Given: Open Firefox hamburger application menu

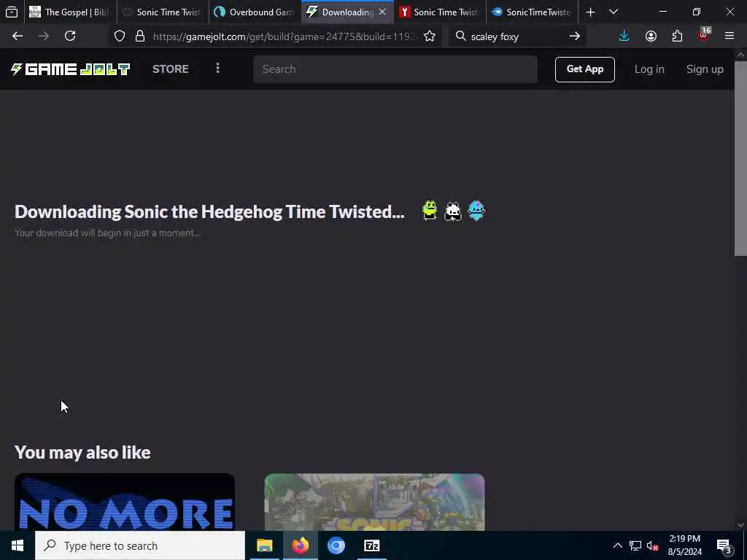Looking at the screenshot, I should tap(729, 36).
